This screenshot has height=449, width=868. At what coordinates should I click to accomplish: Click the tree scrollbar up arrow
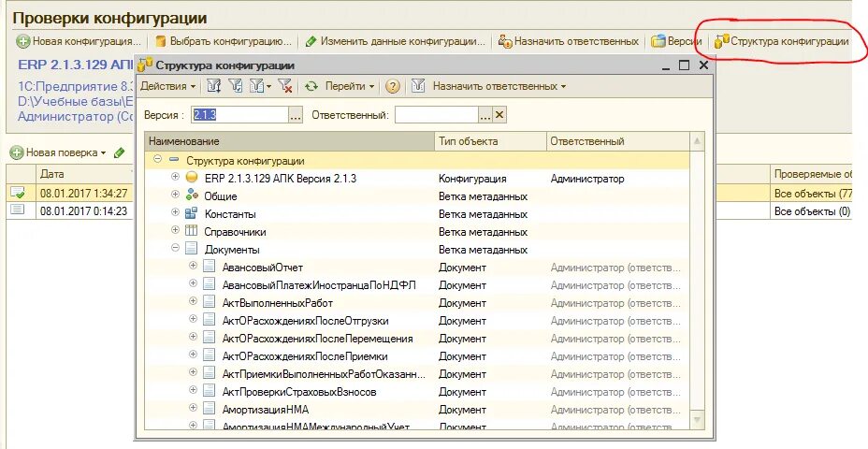coord(698,141)
